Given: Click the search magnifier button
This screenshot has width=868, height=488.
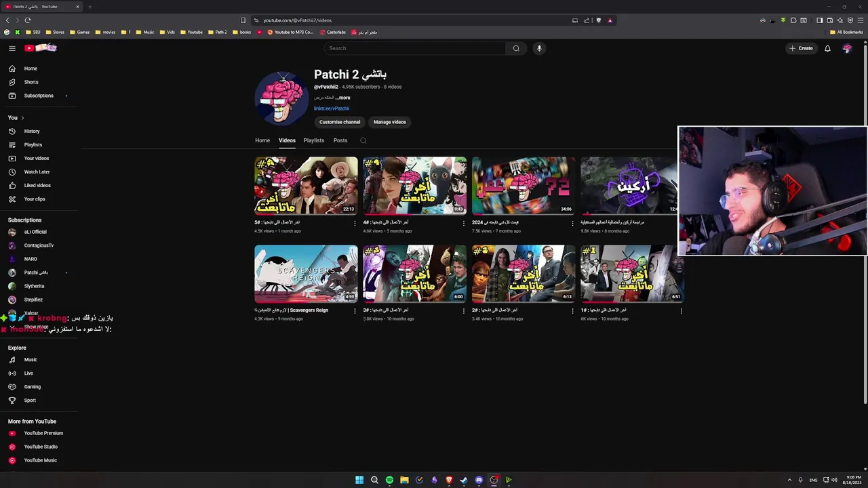Looking at the screenshot, I should tap(516, 48).
